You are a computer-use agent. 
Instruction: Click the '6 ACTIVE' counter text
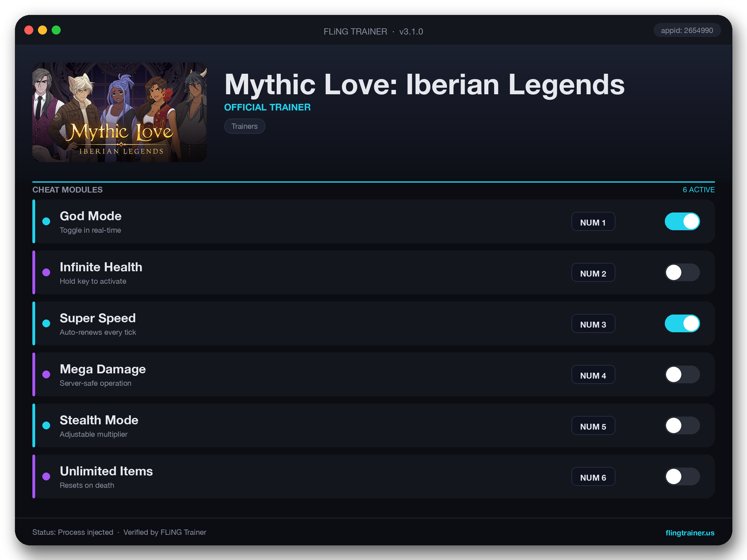698,190
